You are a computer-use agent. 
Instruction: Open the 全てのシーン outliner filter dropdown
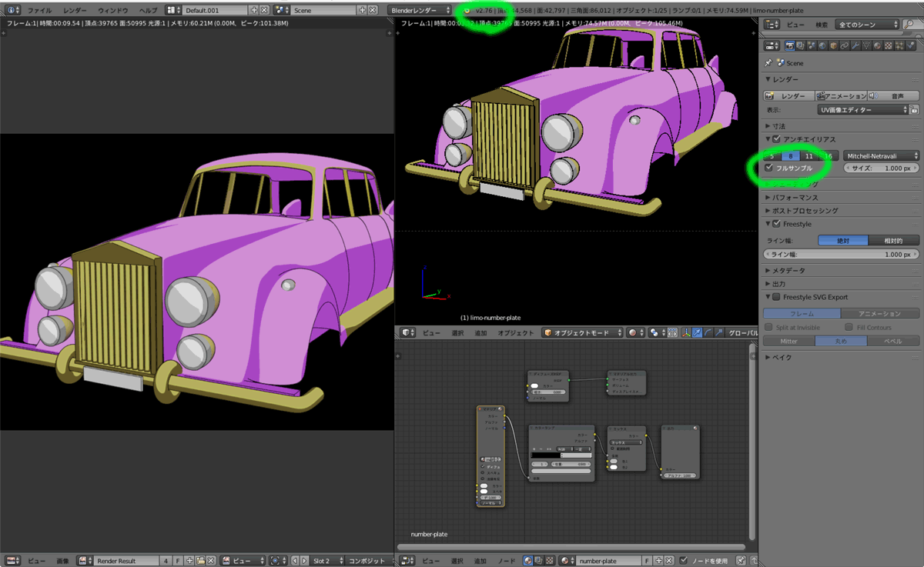pos(867,25)
